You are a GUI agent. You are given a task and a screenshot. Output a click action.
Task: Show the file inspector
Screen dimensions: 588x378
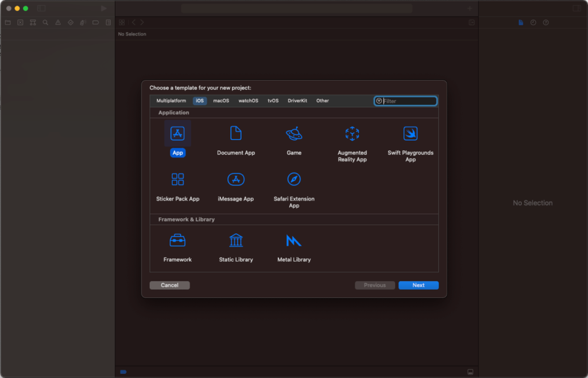point(521,22)
